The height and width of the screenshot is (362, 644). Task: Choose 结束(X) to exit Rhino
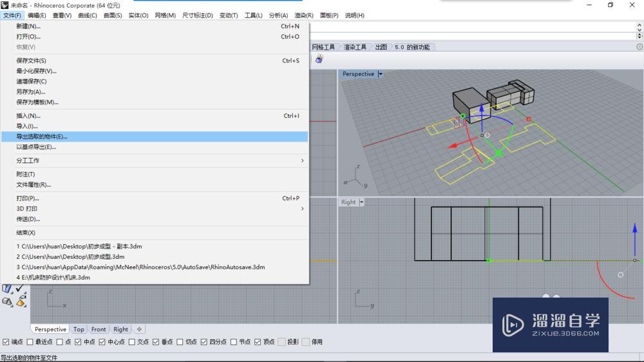[155, 233]
